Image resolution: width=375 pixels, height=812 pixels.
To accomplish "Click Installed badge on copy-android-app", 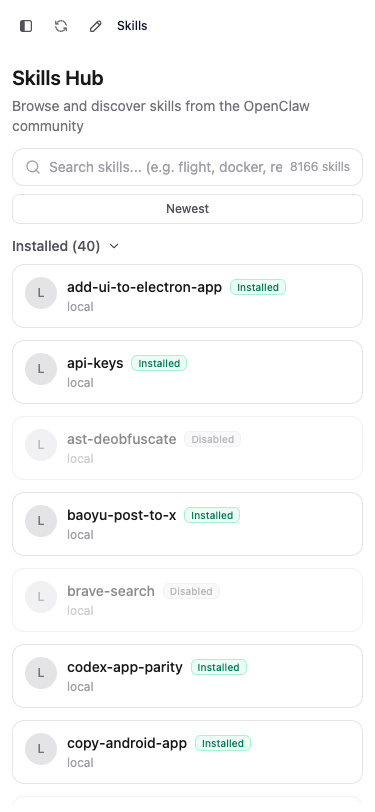I will tap(223, 744).
